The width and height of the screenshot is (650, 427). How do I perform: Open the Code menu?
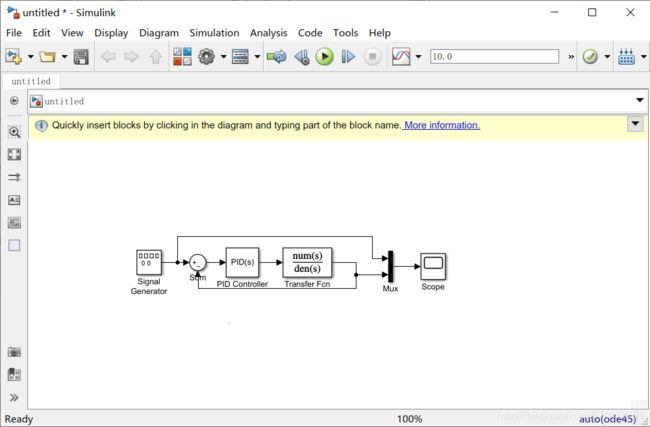coord(310,33)
